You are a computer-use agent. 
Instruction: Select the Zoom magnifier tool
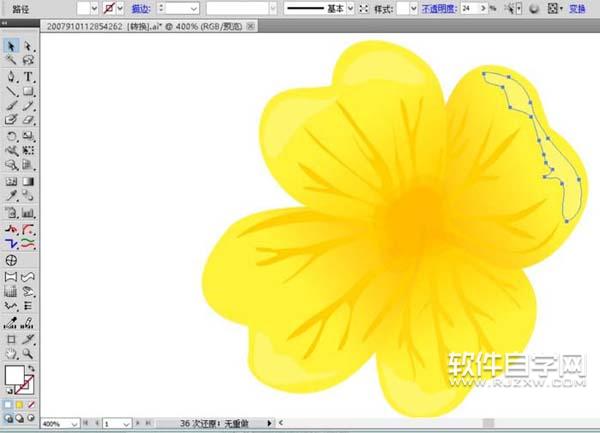(29, 353)
